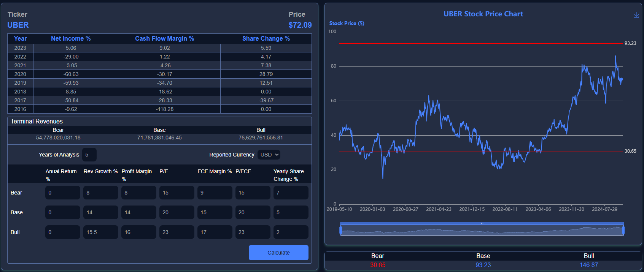Click the Bull Yearly Share Change % field

click(291, 232)
